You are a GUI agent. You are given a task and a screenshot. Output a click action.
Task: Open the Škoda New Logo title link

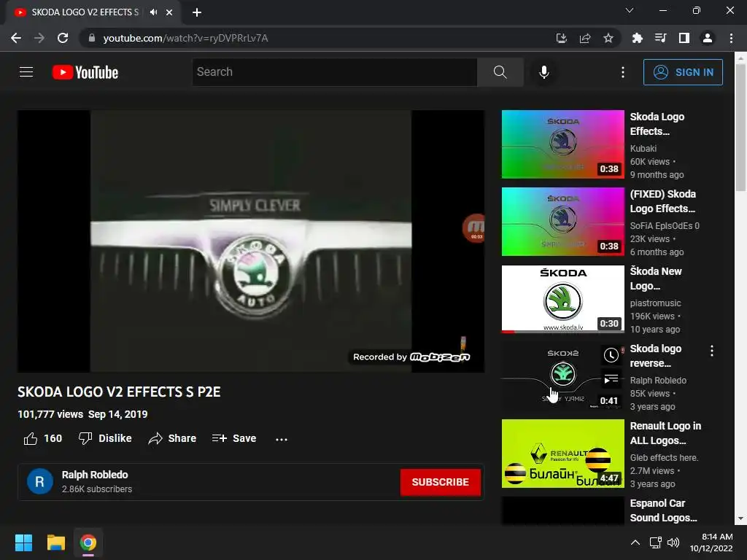(x=656, y=279)
